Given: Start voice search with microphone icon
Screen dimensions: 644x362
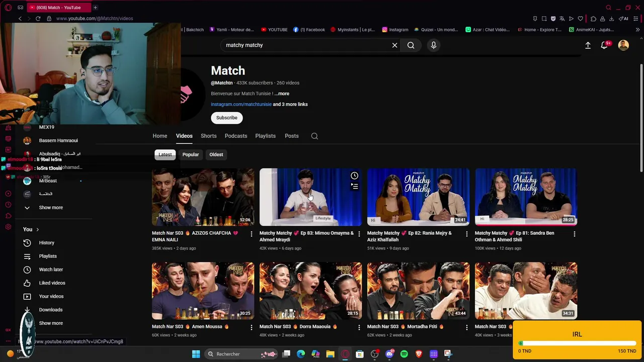Looking at the screenshot, I should click(434, 45).
